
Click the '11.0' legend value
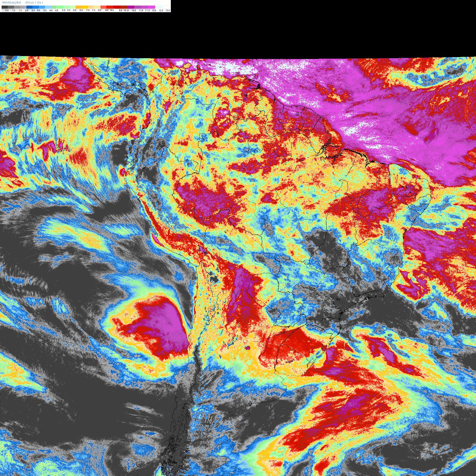(141, 10)
